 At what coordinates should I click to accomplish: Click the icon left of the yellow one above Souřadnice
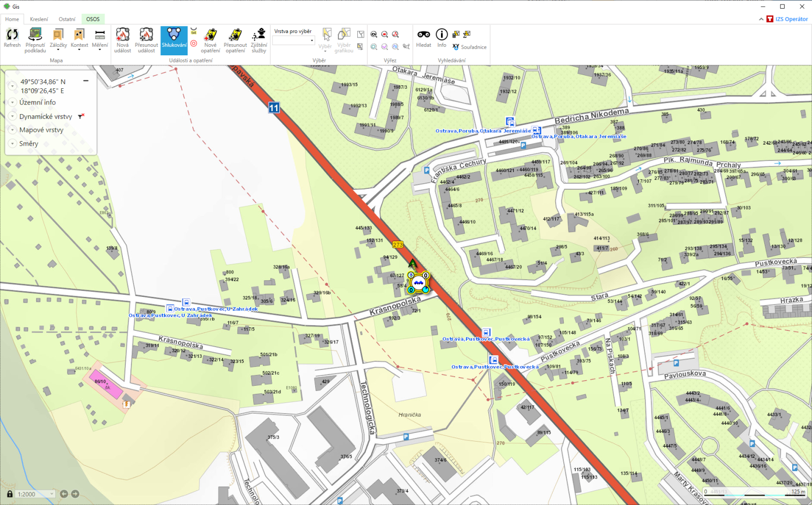(x=456, y=35)
